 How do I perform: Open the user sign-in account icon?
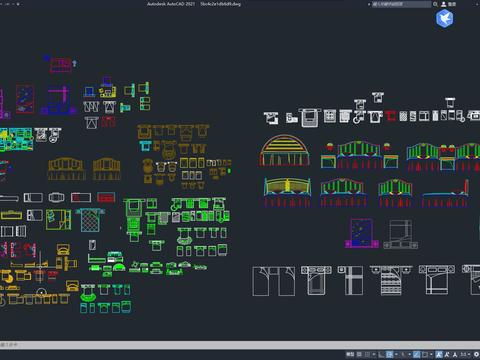[x=444, y=4]
